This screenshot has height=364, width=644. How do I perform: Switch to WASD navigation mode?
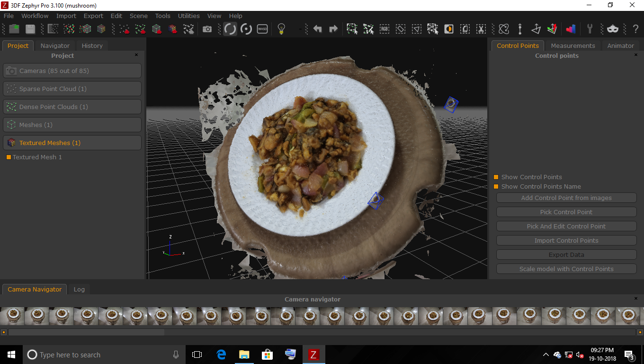tap(262, 29)
